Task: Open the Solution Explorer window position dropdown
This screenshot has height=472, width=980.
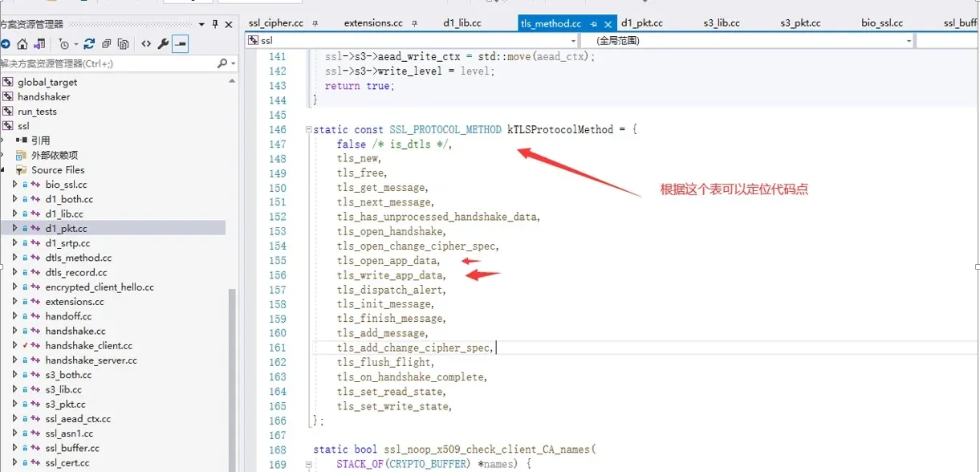Action: click(201, 25)
